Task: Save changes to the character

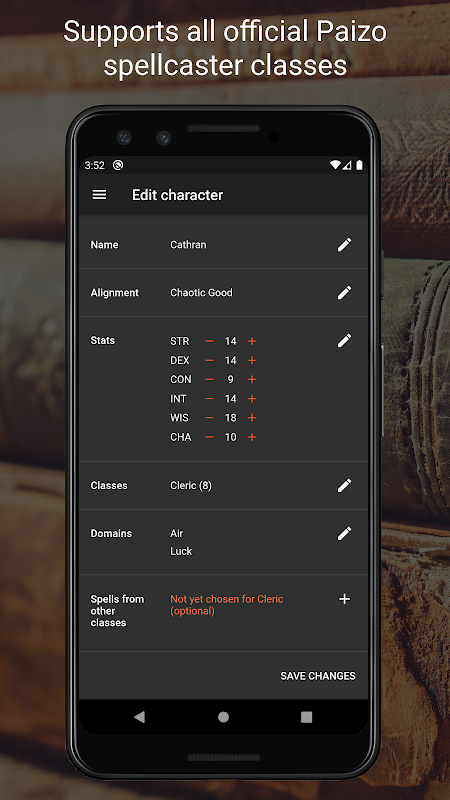Action: tap(318, 676)
